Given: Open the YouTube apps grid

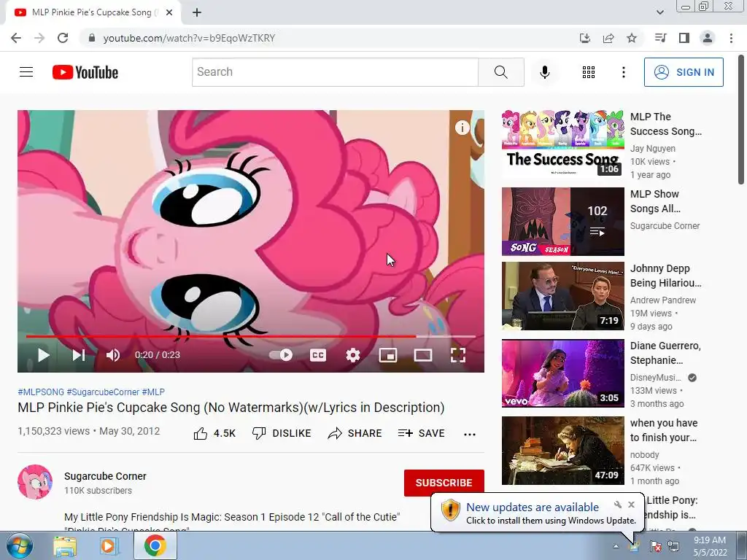Looking at the screenshot, I should pyautogui.click(x=589, y=72).
